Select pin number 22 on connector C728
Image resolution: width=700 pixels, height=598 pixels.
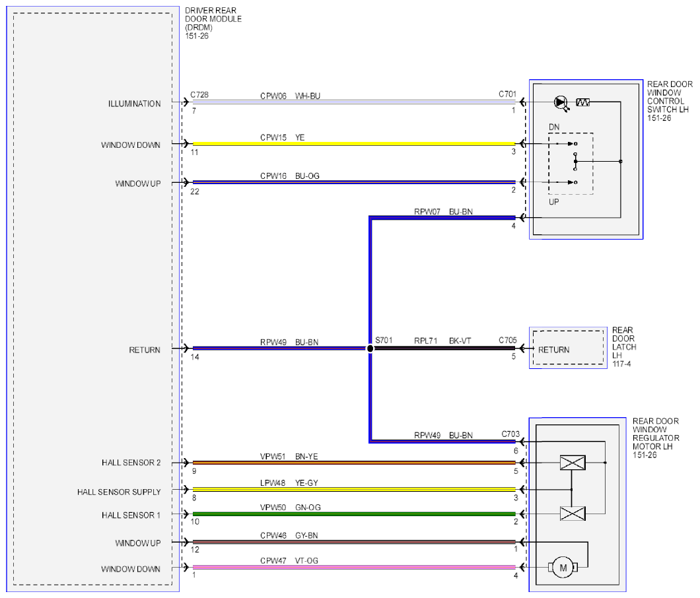[195, 191]
